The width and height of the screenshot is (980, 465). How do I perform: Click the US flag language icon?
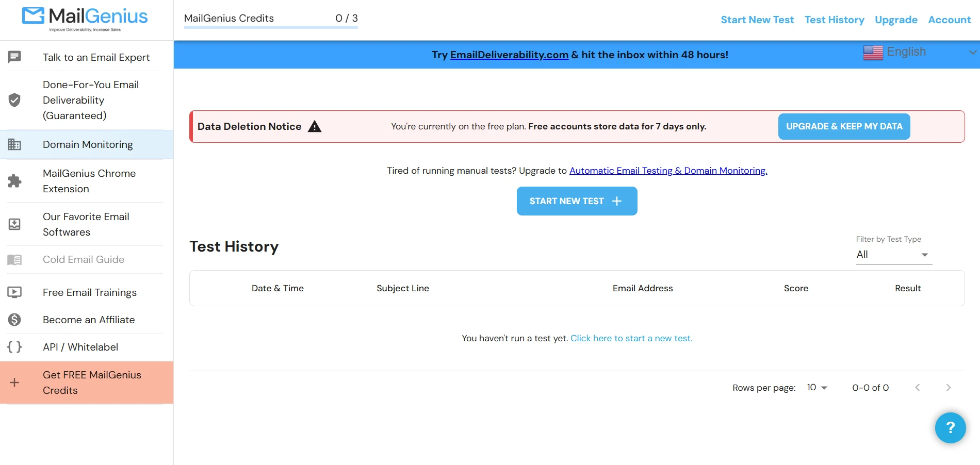click(x=873, y=53)
